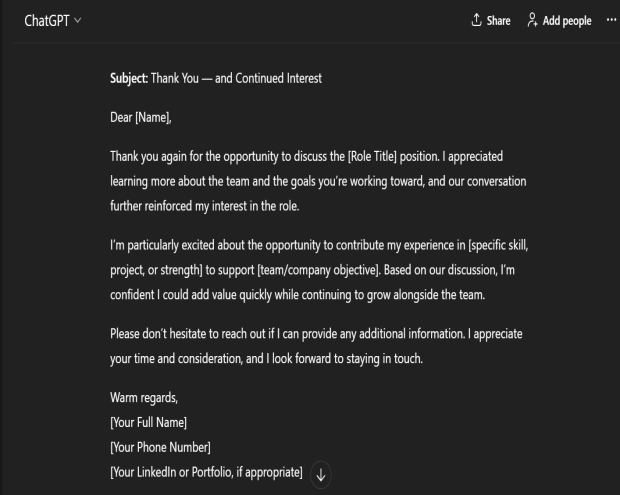Open the ChatGPT model selector dropdown
Image resolution: width=620 pixels, height=495 pixels.
coord(53,21)
